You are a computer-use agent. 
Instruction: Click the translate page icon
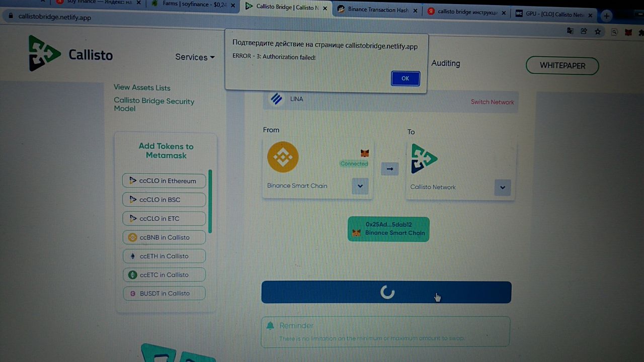(570, 31)
